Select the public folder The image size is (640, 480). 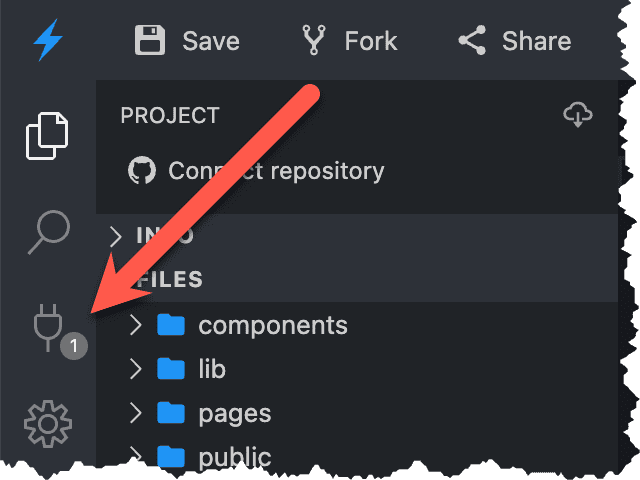pyautogui.click(x=234, y=457)
